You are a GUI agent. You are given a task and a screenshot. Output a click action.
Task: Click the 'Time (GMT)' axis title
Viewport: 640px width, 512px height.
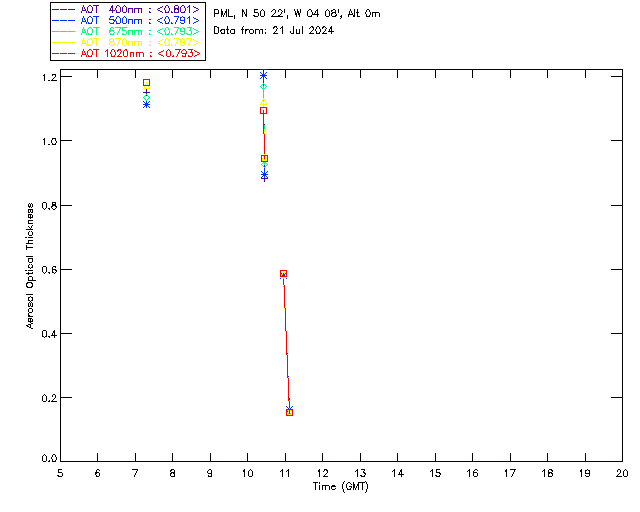tap(341, 487)
